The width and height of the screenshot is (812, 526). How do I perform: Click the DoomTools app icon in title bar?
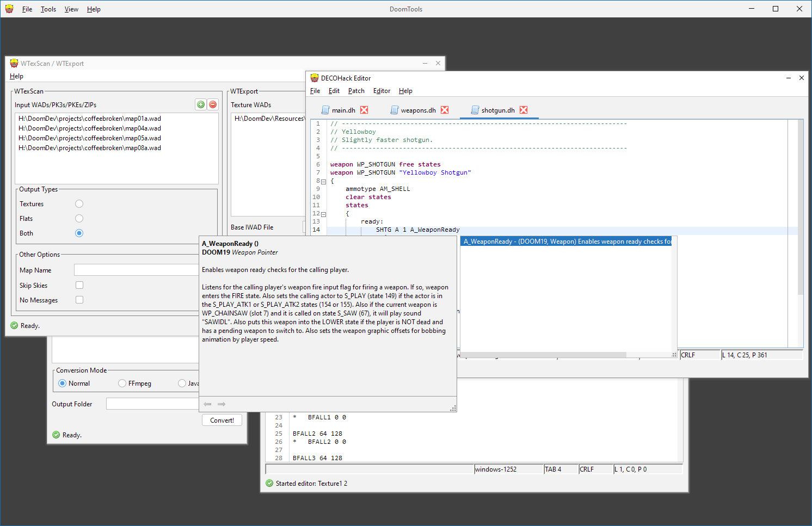coord(9,9)
